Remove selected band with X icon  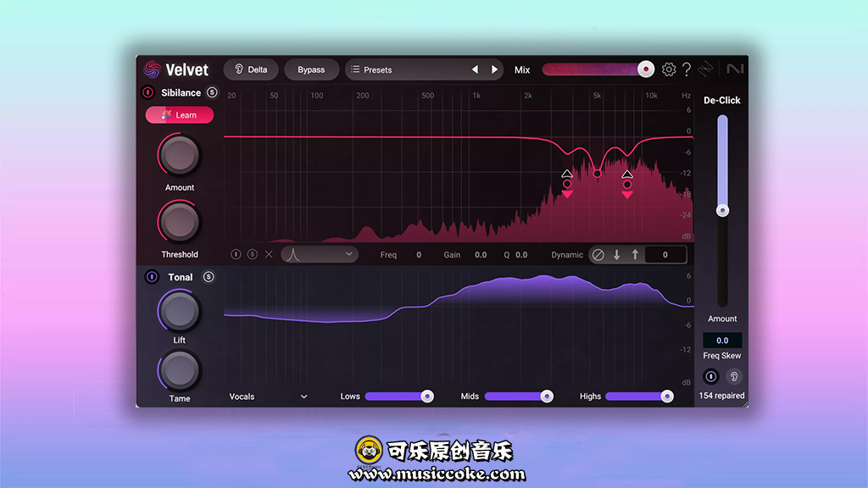tap(269, 254)
